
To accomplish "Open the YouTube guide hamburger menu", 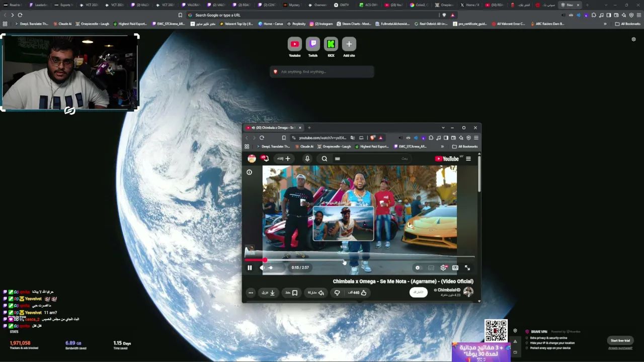I will pos(468,159).
